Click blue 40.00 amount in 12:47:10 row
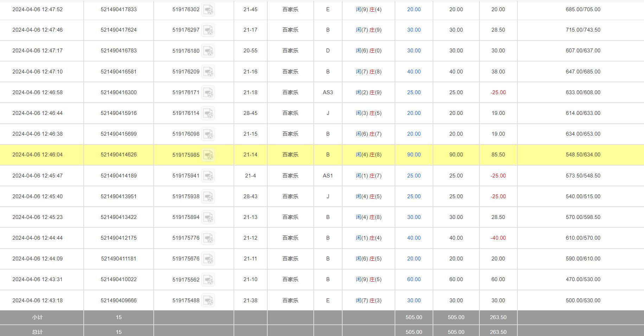Image resolution: width=644 pixels, height=336 pixels. [414, 72]
